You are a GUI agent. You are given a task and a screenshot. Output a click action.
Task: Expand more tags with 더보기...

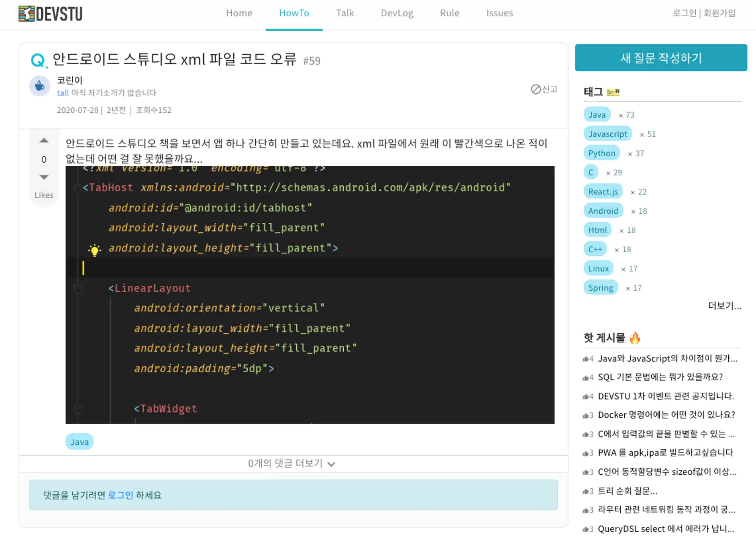click(x=724, y=306)
